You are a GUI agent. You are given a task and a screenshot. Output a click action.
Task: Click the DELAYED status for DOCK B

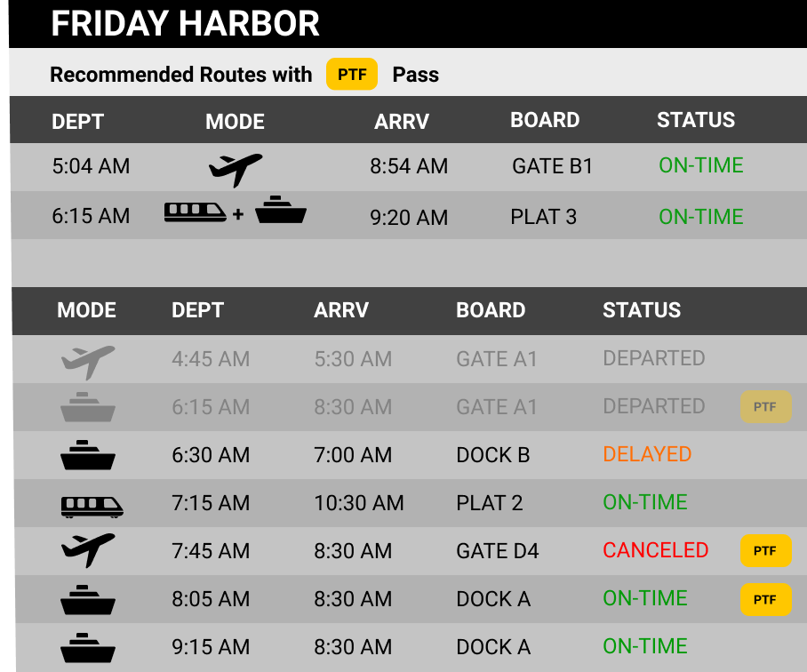pyautogui.click(x=647, y=454)
